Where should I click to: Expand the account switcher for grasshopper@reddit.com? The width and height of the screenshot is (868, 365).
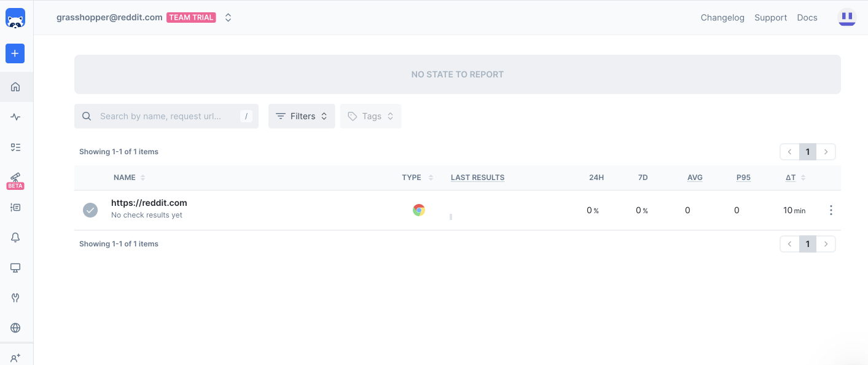coord(228,17)
